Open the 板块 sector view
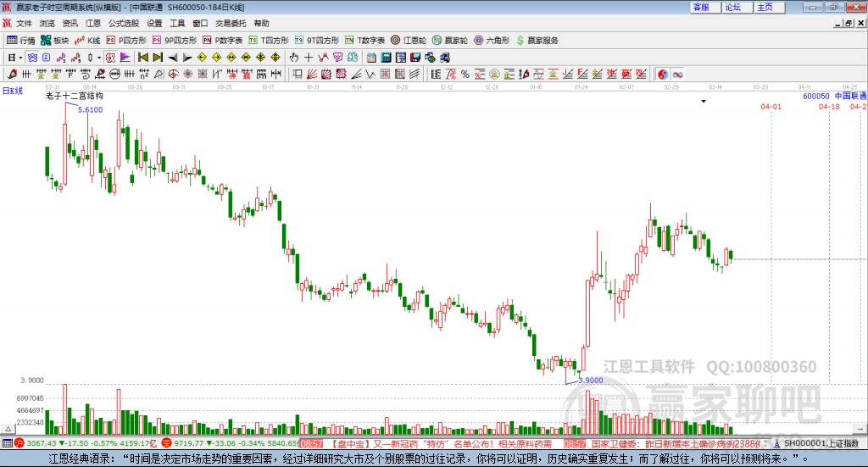Screen dimensions: 868x467 [55, 41]
